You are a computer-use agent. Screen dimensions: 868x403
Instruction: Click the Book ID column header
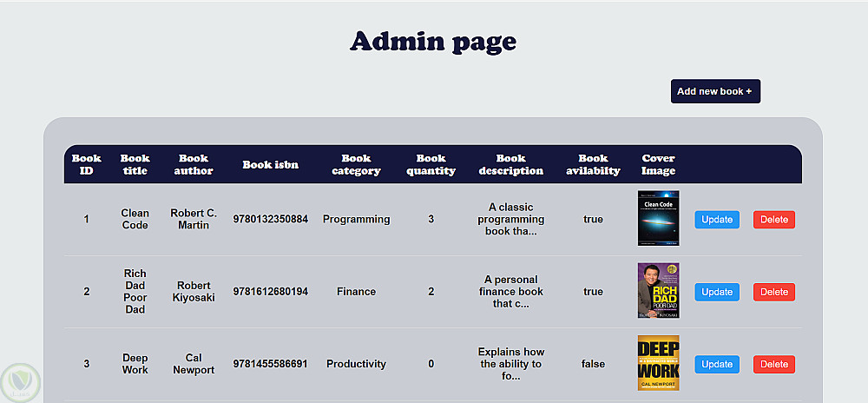click(x=86, y=164)
